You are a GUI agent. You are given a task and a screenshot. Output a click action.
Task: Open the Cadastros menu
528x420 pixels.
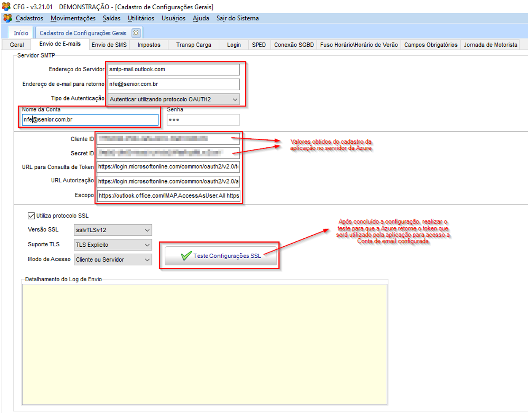coord(29,18)
